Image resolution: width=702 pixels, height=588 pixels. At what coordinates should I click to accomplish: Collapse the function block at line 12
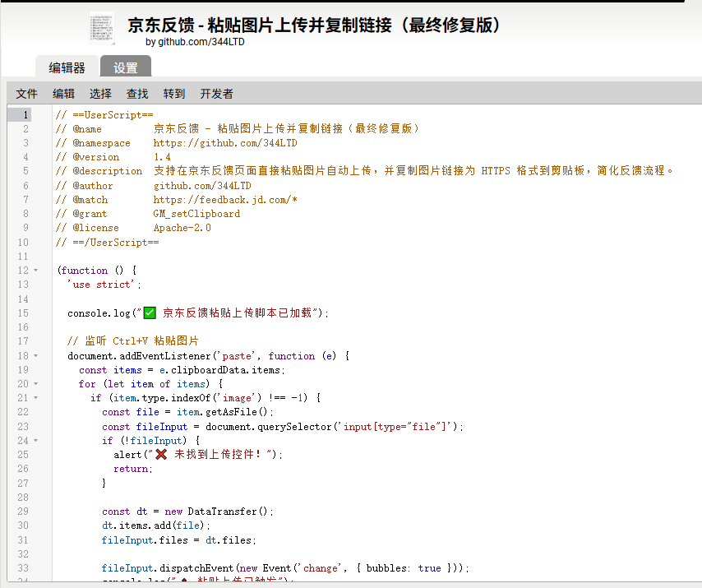coord(36,271)
